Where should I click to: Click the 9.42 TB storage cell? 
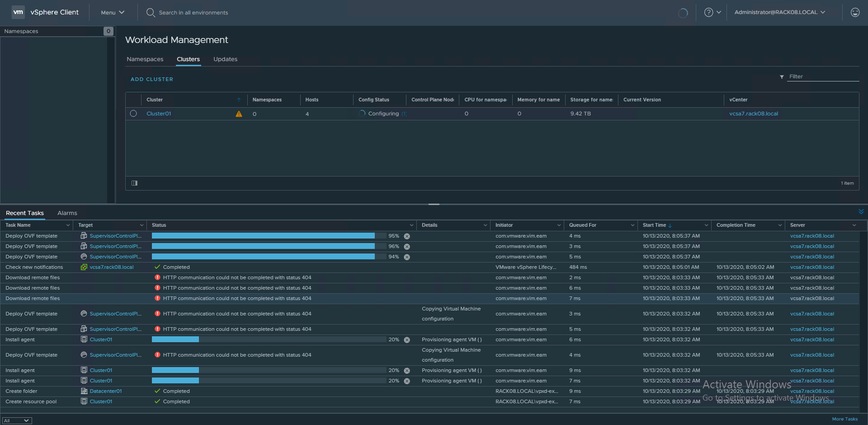[x=580, y=114]
